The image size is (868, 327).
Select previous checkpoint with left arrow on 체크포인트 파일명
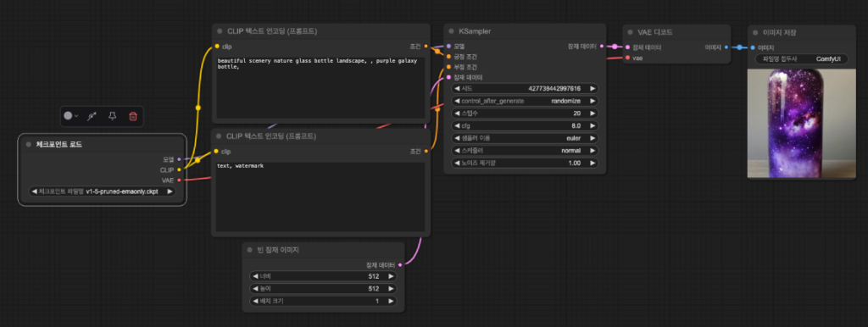pyautogui.click(x=34, y=191)
